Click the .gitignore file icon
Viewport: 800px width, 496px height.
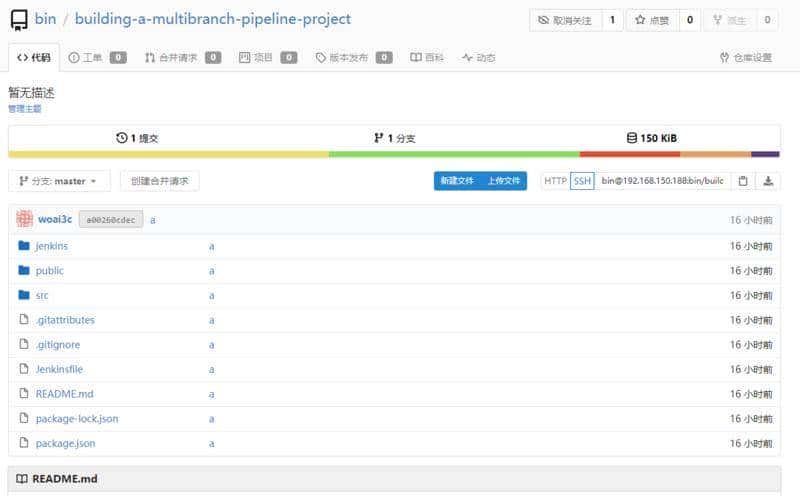tap(24, 344)
